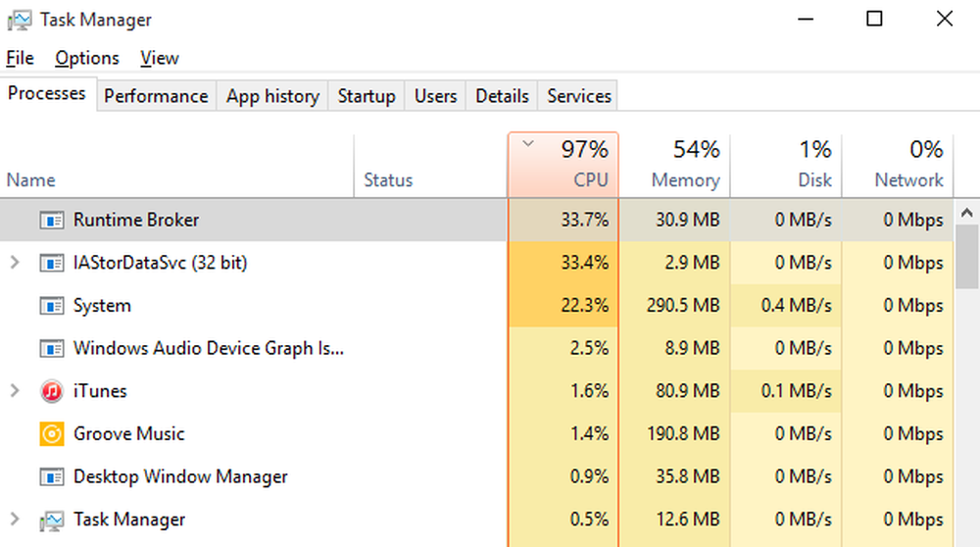Image resolution: width=980 pixels, height=547 pixels.
Task: Open the Services tab
Action: pyautogui.click(x=579, y=96)
